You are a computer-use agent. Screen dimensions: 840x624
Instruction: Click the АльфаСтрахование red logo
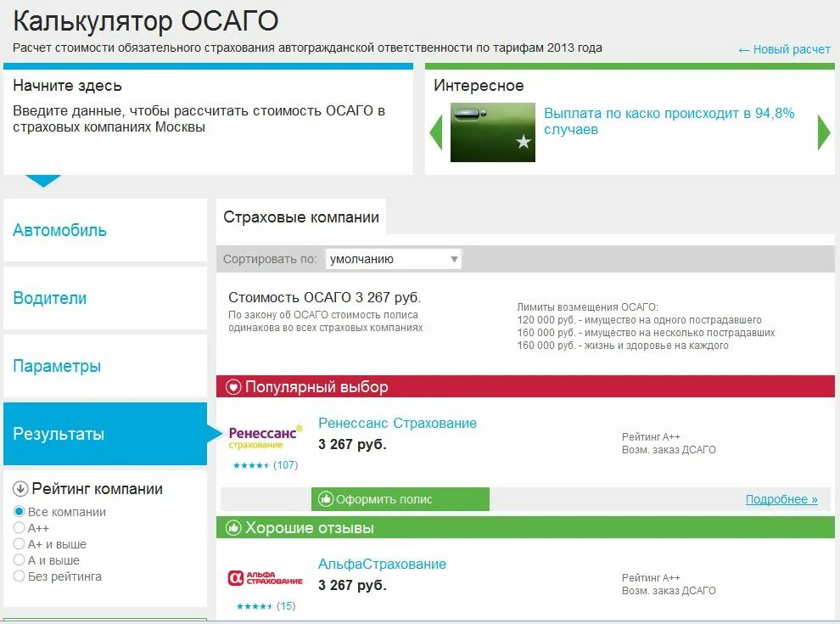click(x=265, y=579)
